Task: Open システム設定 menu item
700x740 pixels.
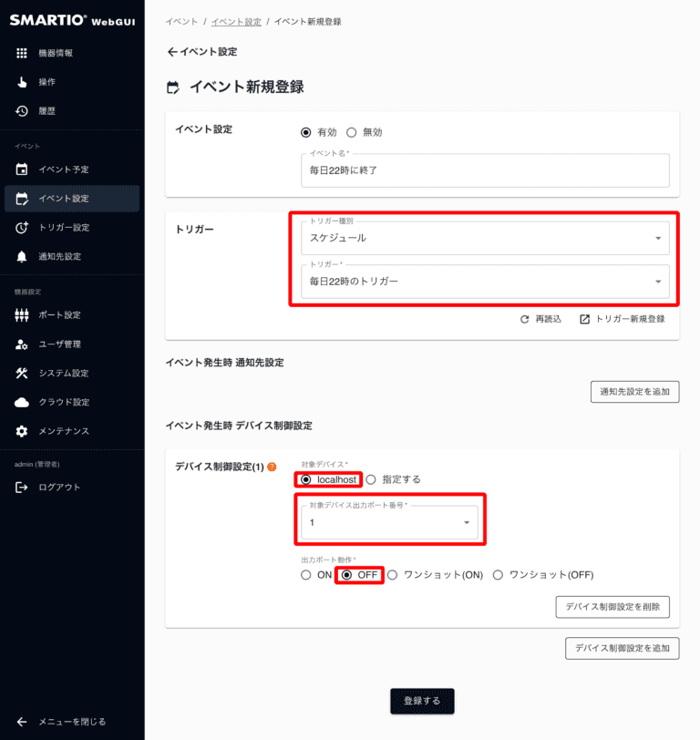Action: [72, 374]
